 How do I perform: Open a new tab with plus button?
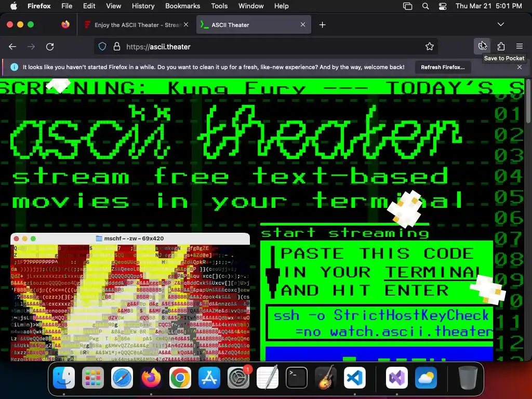tap(322, 25)
